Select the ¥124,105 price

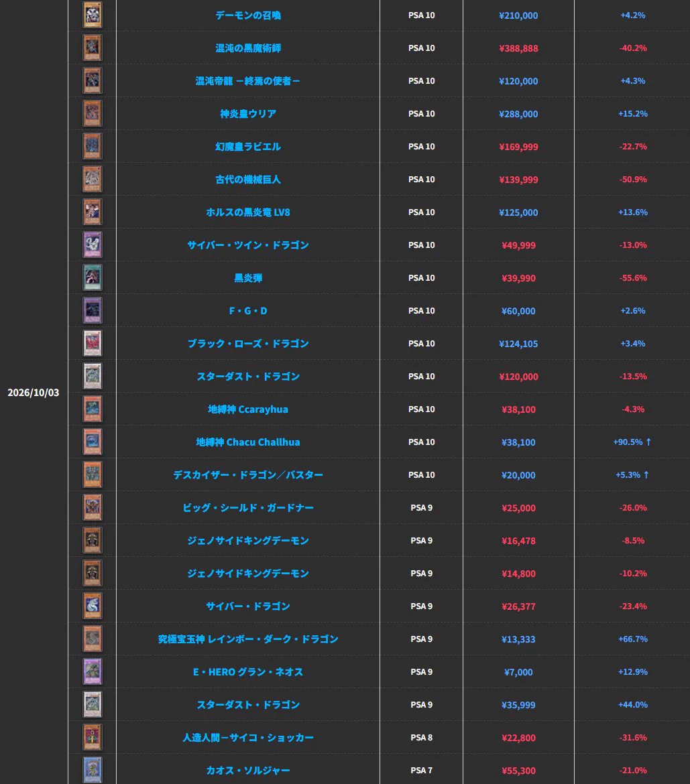[518, 344]
